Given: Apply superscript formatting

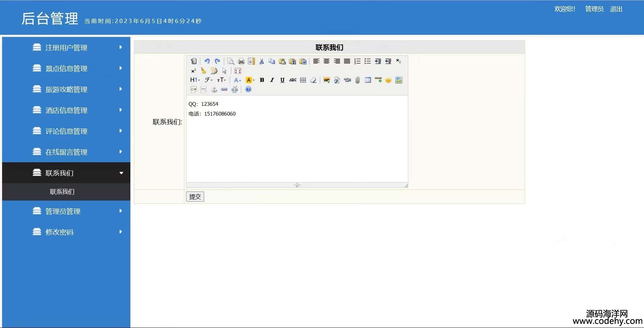Looking at the screenshot, I should click(194, 71).
